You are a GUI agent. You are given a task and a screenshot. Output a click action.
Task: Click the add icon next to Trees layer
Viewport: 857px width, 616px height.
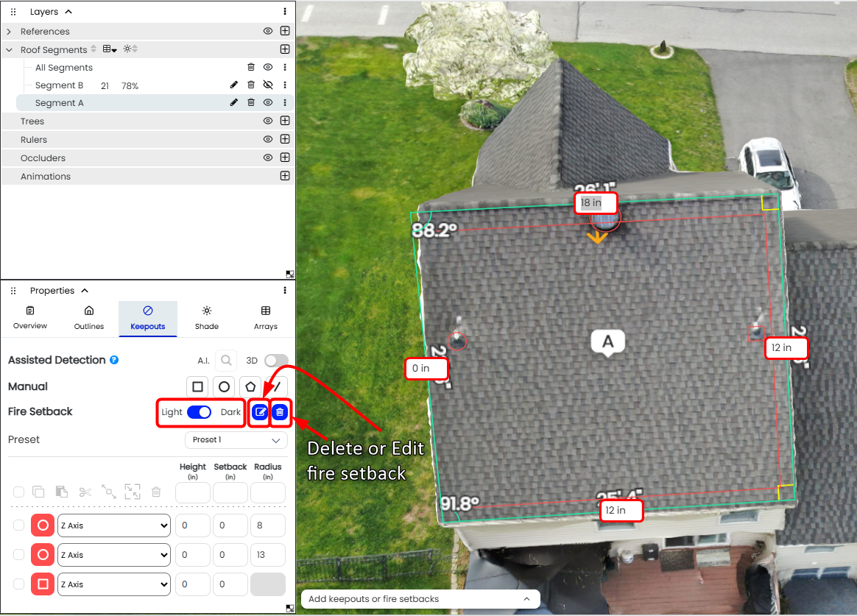[x=285, y=121]
